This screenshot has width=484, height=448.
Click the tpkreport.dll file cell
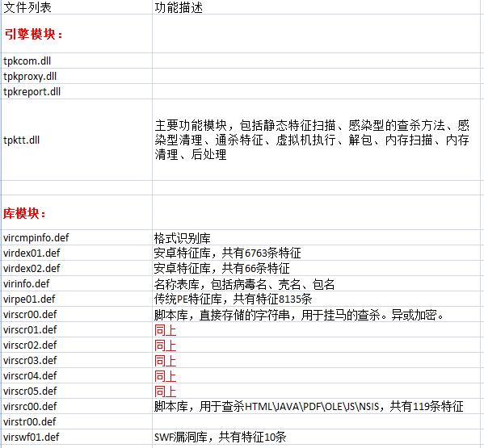(77, 91)
